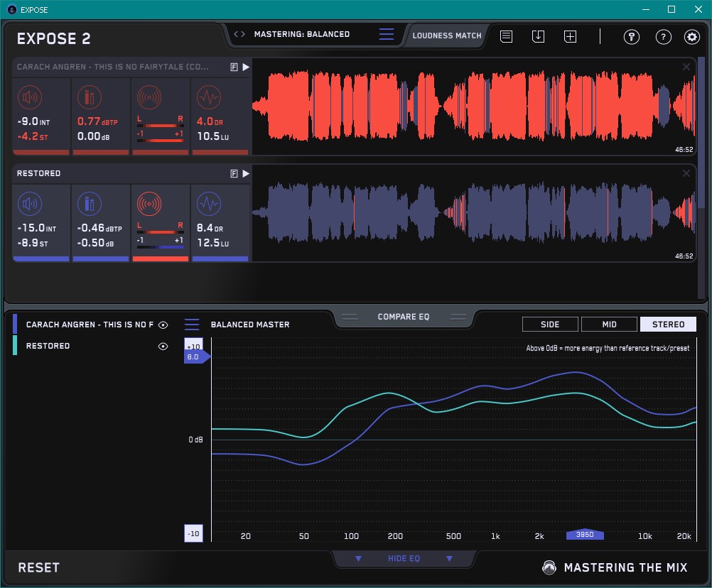
Task: Click the export download icon
Action: tap(538, 37)
